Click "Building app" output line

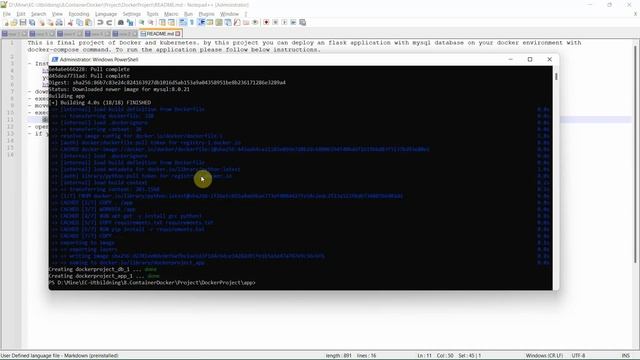[x=67, y=96]
